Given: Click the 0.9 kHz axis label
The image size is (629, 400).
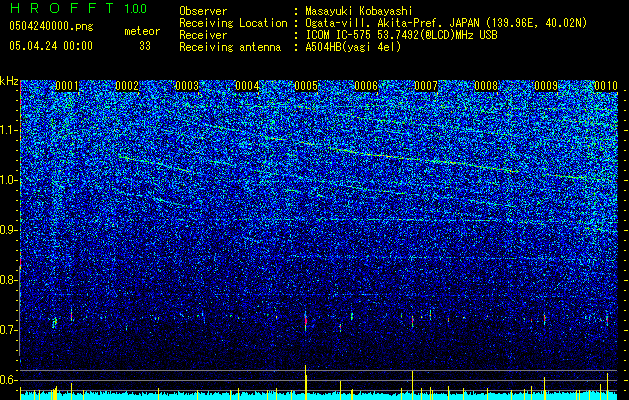Looking at the screenshot, I should pyautogui.click(x=9, y=230).
